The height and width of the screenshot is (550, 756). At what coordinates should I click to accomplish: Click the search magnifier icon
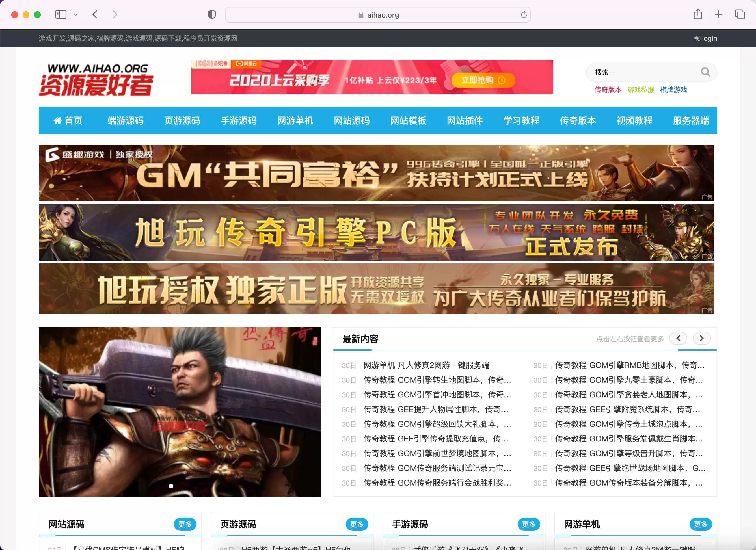click(705, 72)
